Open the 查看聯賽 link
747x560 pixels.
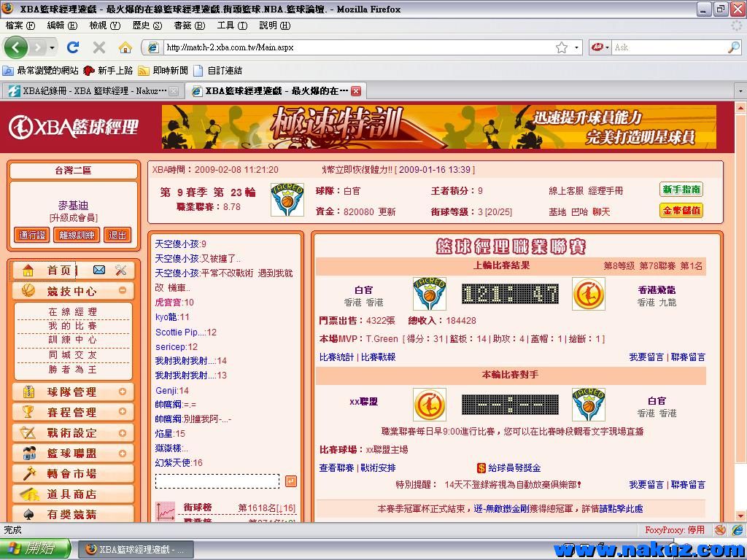pos(336,468)
